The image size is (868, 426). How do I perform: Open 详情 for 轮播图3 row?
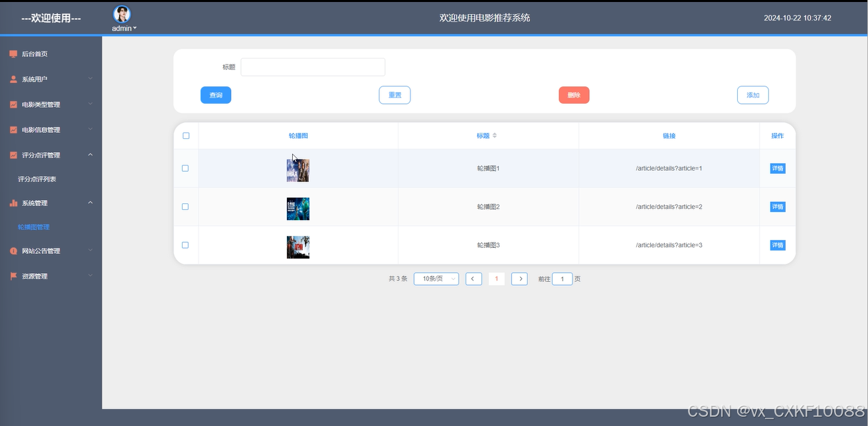[778, 245]
